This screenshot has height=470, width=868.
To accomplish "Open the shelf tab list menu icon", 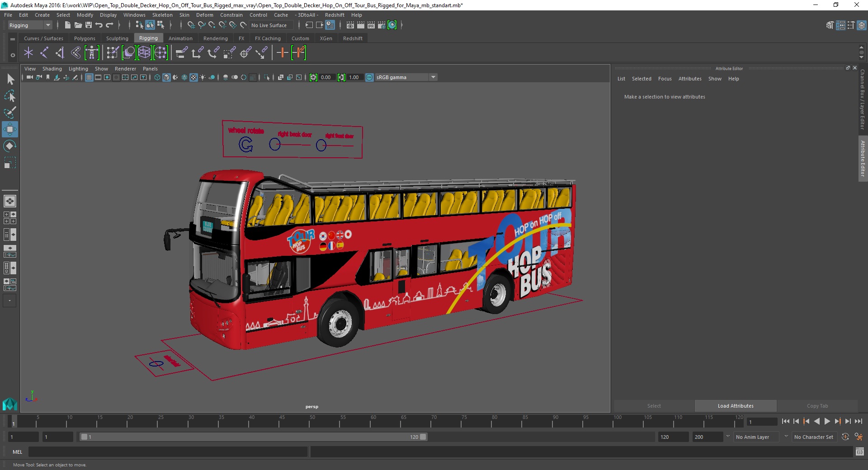I will click(x=13, y=39).
